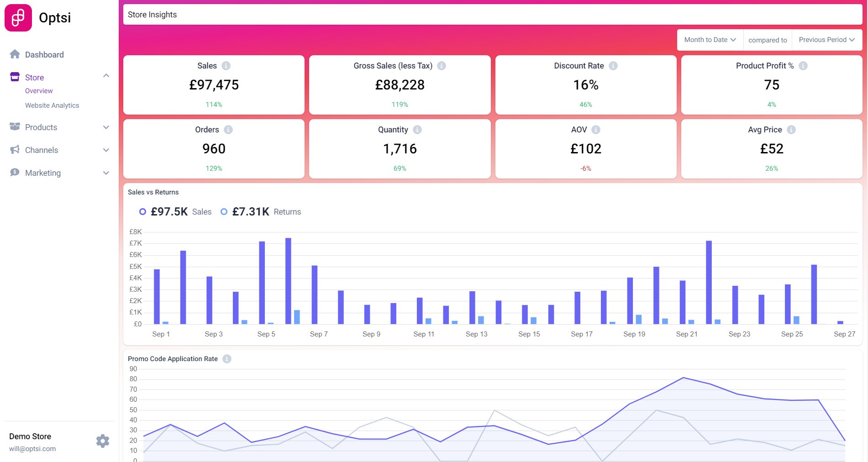Viewport: 868px width, 462px height.
Task: Expand the Channels menu section
Action: point(106,150)
